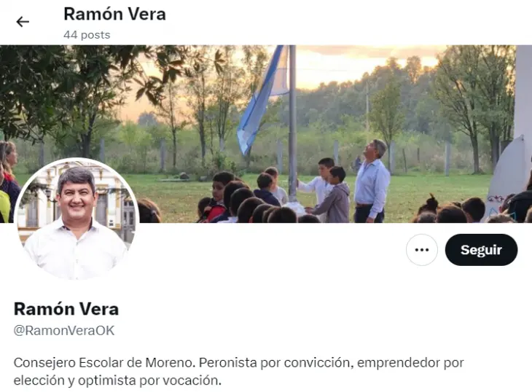
Task: Click the bio line ending optimista por vocación
Action: 117,380
